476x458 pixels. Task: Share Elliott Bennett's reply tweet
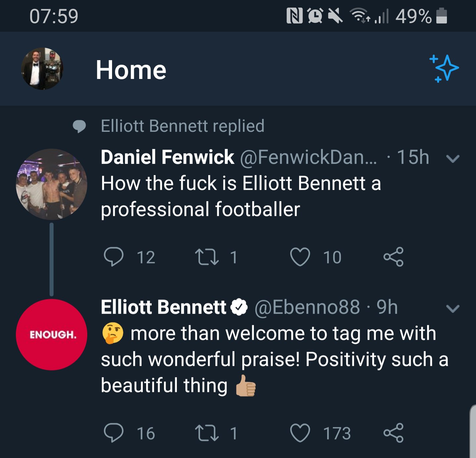tap(393, 433)
